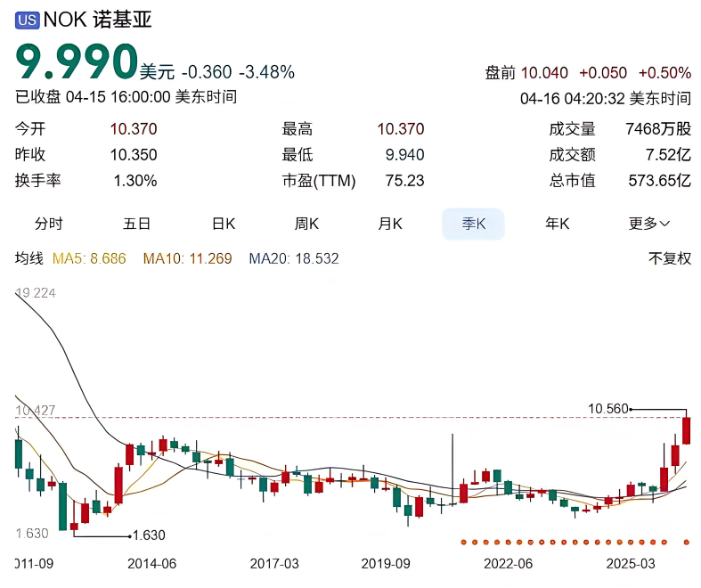
Task: Click the dashed 10.427 price level line label
Action: point(36,411)
